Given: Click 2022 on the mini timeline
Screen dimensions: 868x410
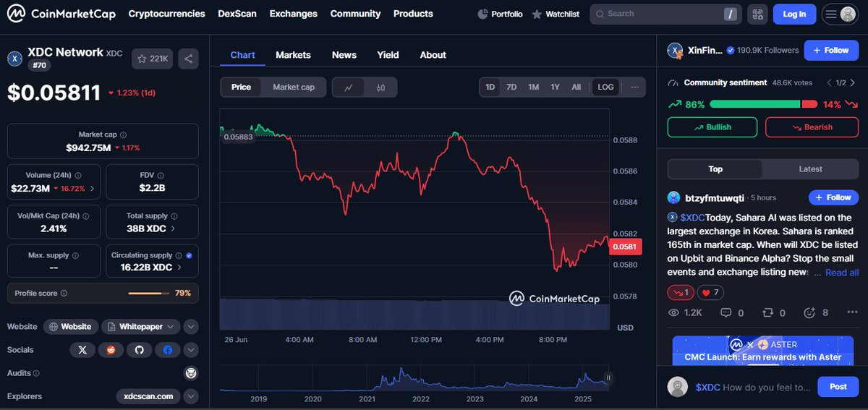Looking at the screenshot, I should click(x=421, y=399).
